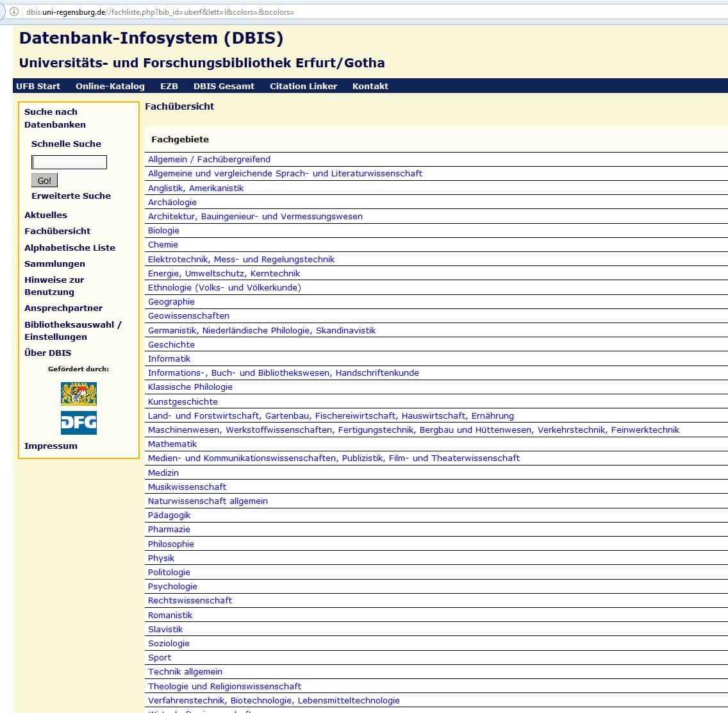
Task: Click the site info icon in address bar
Action: pos(13,12)
